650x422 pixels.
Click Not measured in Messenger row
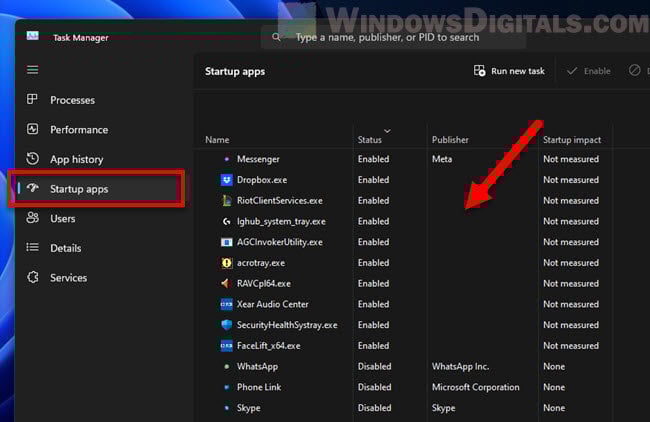(x=571, y=159)
